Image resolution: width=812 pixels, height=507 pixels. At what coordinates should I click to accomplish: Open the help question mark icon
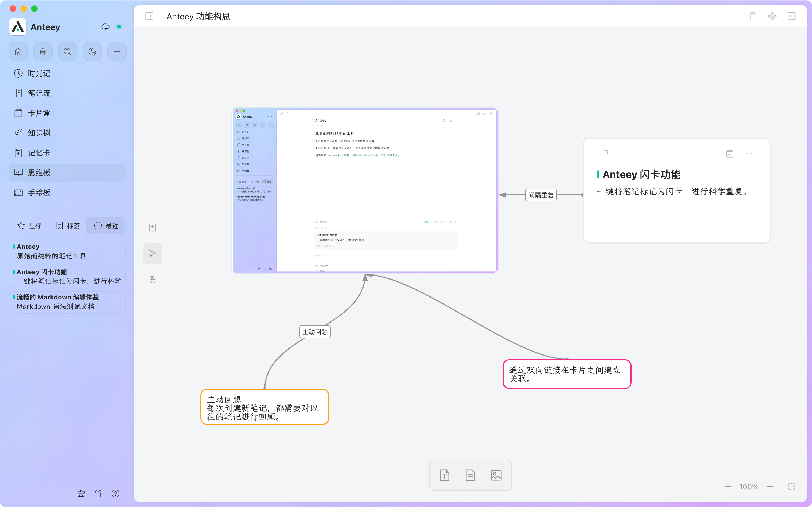(116, 494)
